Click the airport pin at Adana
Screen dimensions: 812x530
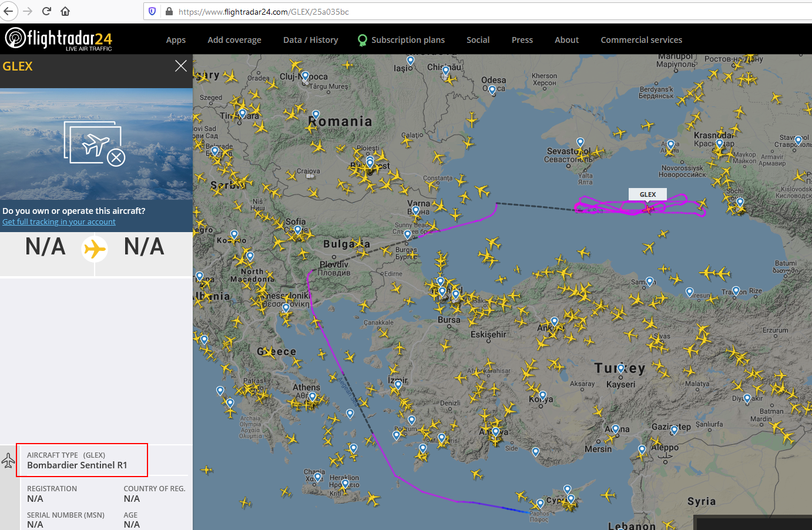tap(616, 429)
